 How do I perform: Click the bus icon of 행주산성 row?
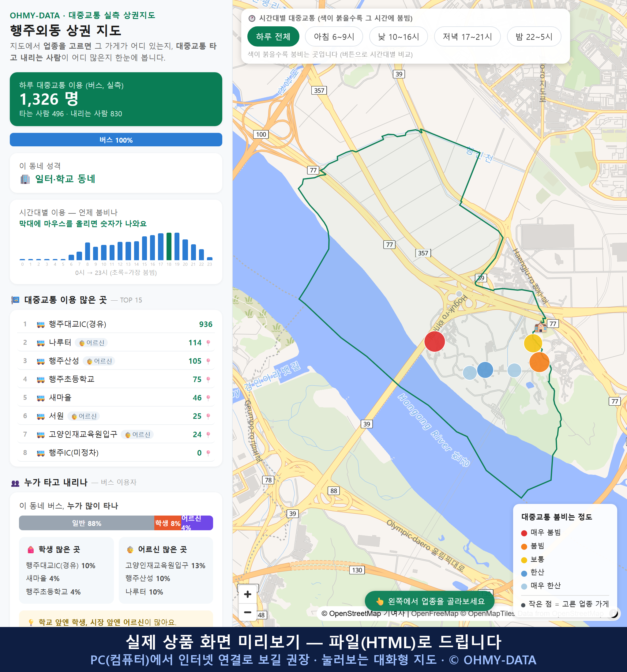click(40, 361)
